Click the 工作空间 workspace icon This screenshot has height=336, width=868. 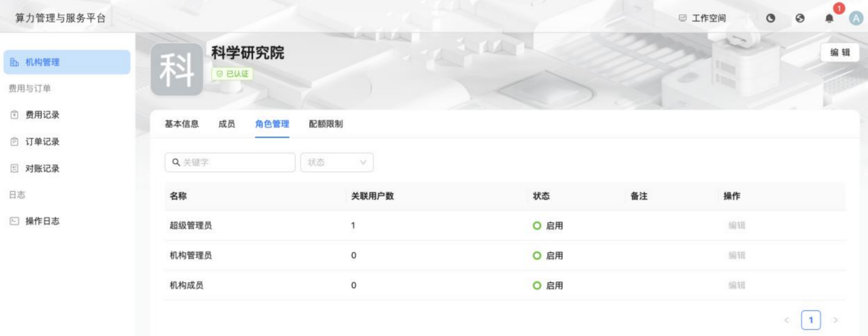click(683, 19)
